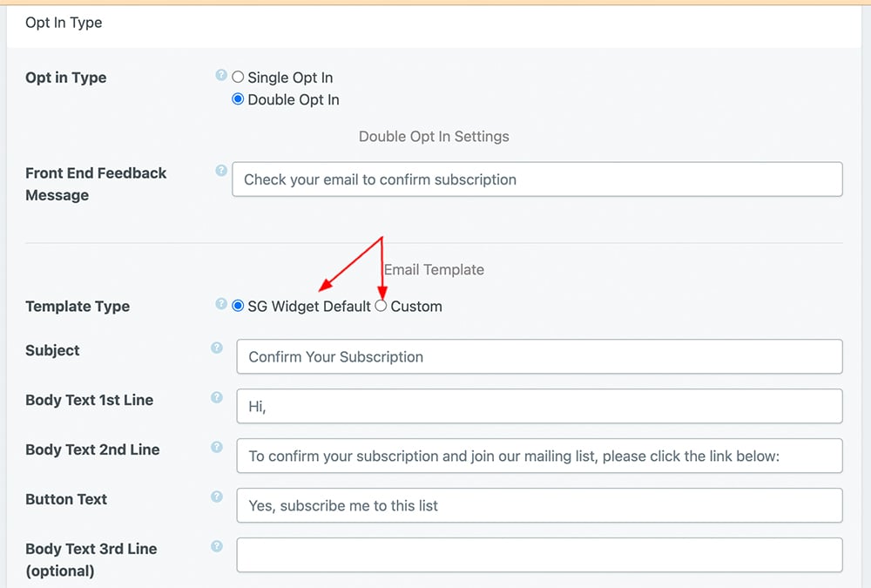Open help for Body Text 1st Line

pyautogui.click(x=216, y=397)
